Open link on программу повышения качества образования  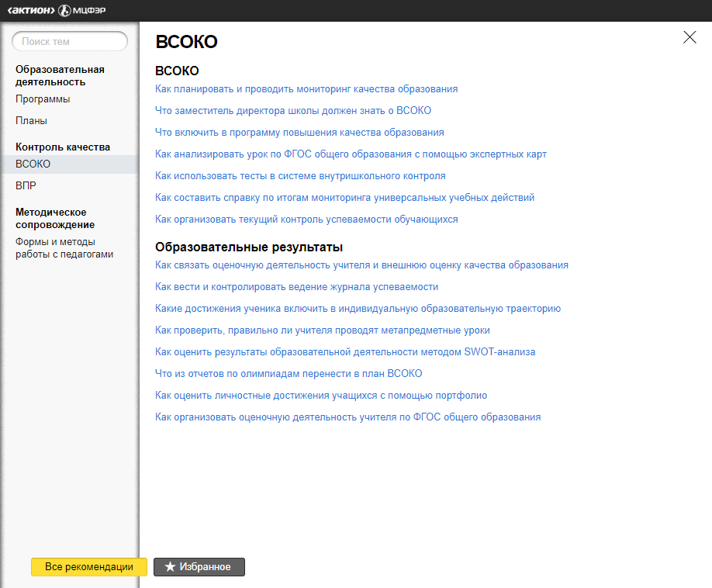pos(299,133)
